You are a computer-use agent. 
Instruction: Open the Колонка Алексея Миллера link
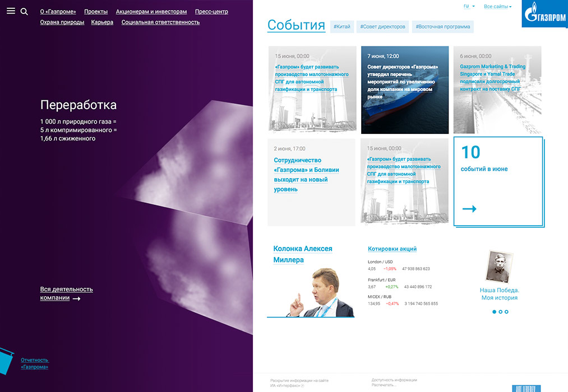coord(303,254)
